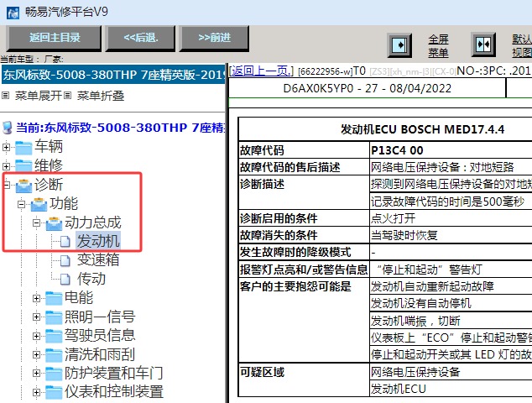Click the 电能 folder icon

[x=54, y=298]
